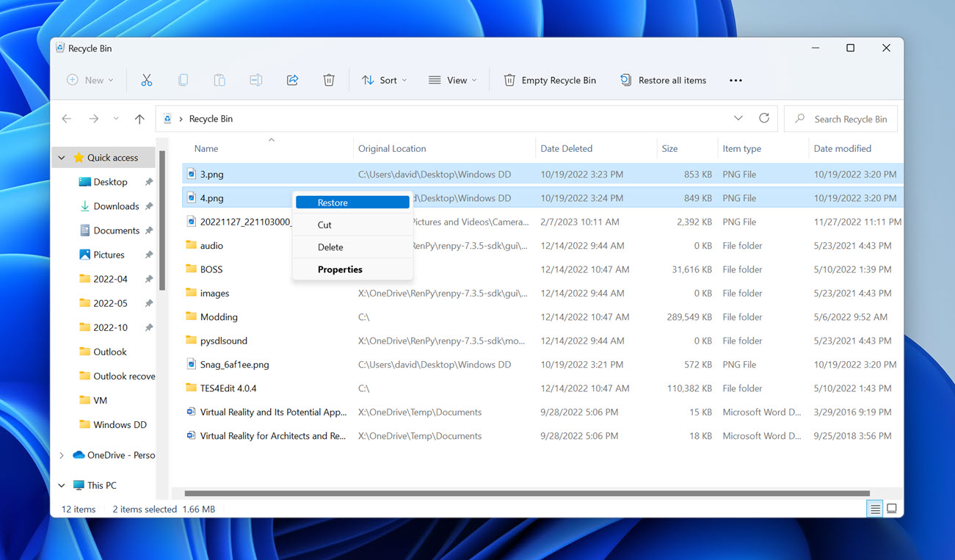Choose Cut from the context menu
This screenshot has height=560, width=955.
[x=352, y=225]
